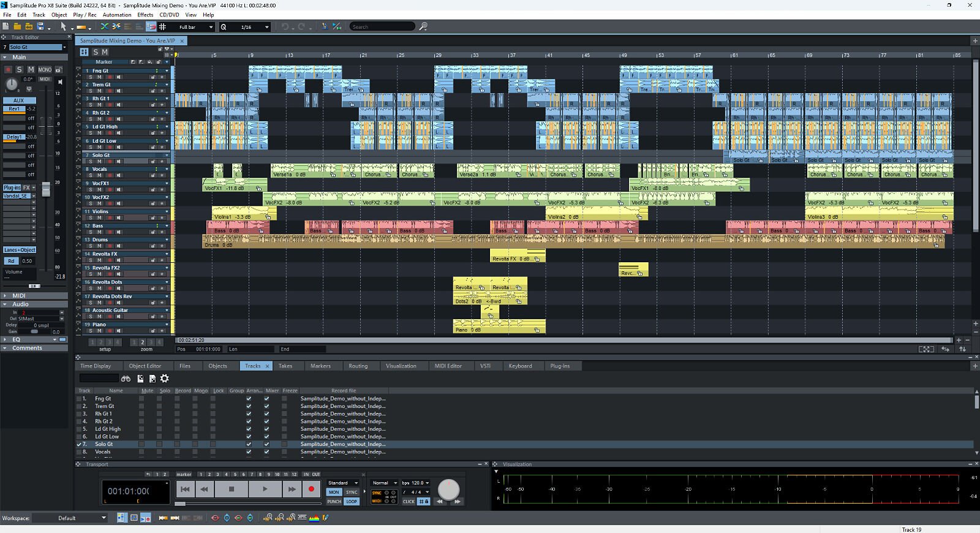This screenshot has width=980, height=533.
Task: Click the binoculars search icon in Tracks panel
Action: [x=126, y=379]
